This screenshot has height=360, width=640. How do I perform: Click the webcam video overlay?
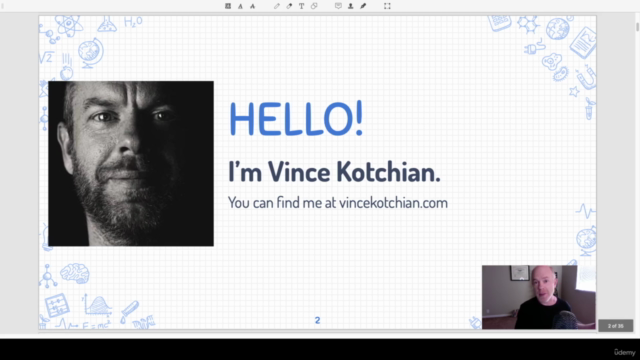(x=539, y=297)
